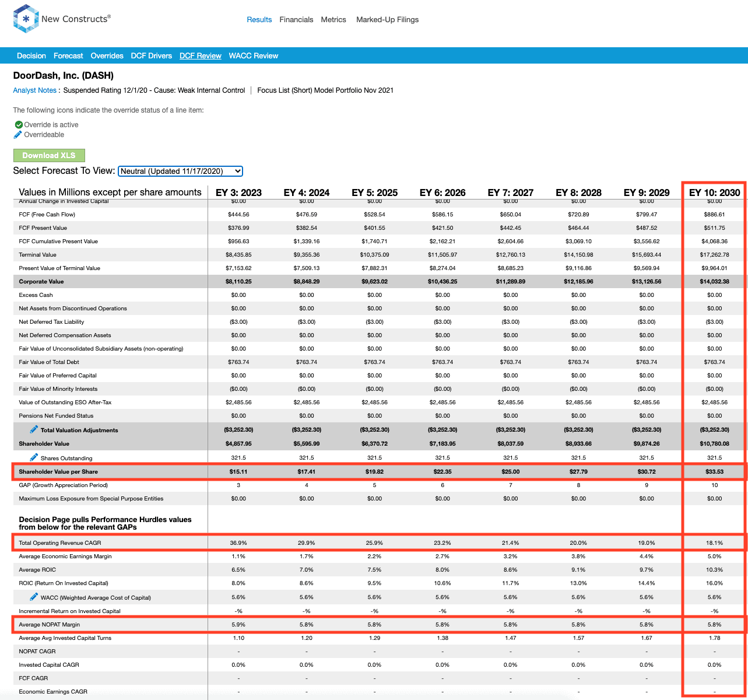Click the EY 9: 2029 column header
The image size is (748, 700).
coord(647,192)
